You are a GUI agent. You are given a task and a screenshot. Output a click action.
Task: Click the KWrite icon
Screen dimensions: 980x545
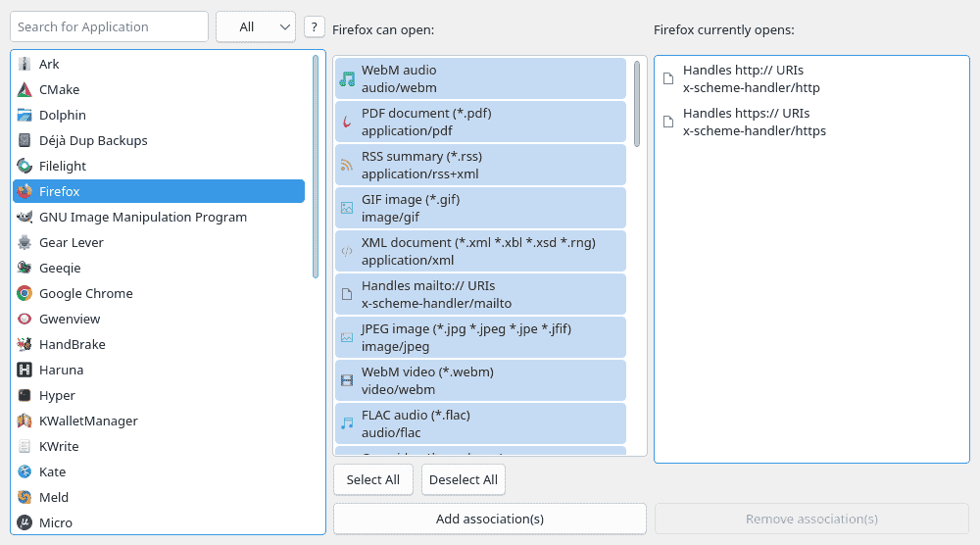24,446
